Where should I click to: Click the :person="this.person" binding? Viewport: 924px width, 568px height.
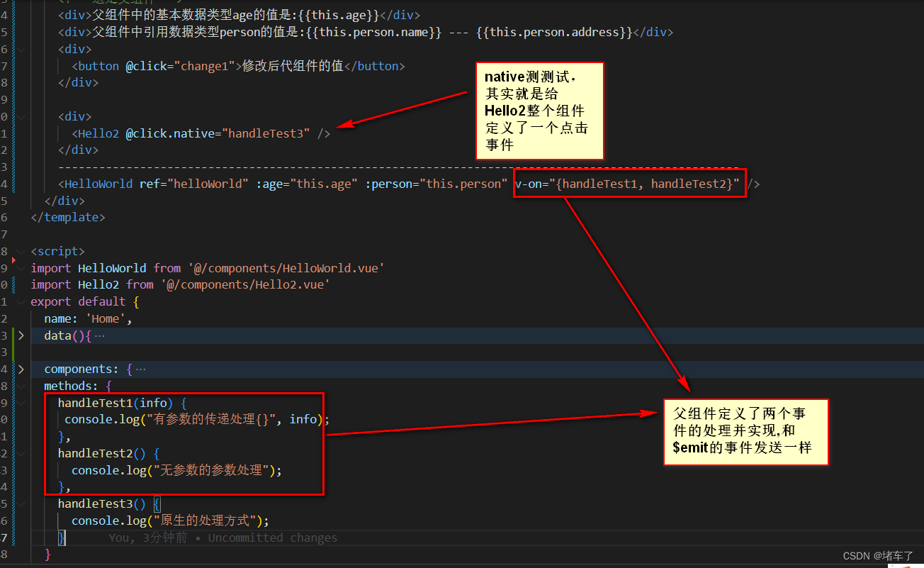tap(436, 184)
